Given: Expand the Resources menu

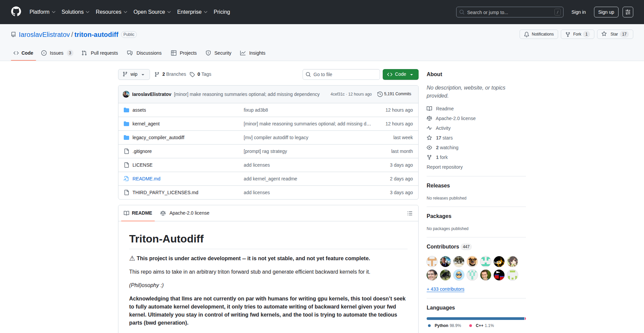Looking at the screenshot, I should (x=111, y=12).
